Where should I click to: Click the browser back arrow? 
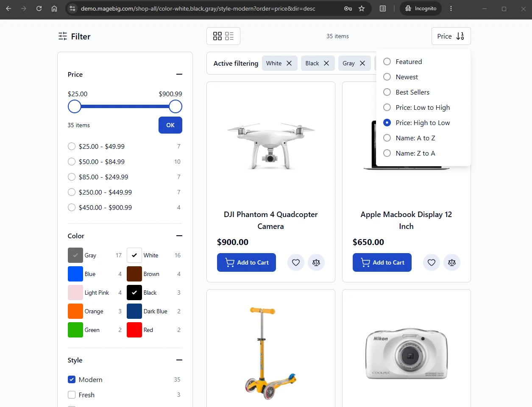point(8,8)
